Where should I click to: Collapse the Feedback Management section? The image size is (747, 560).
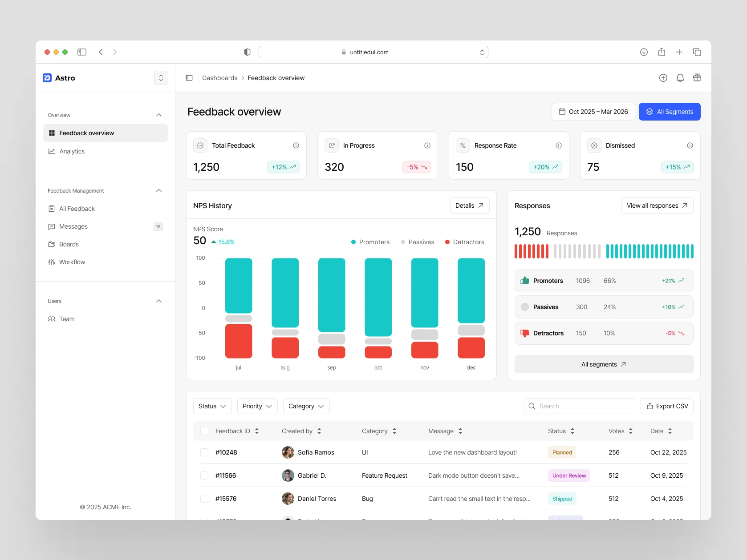(158, 190)
